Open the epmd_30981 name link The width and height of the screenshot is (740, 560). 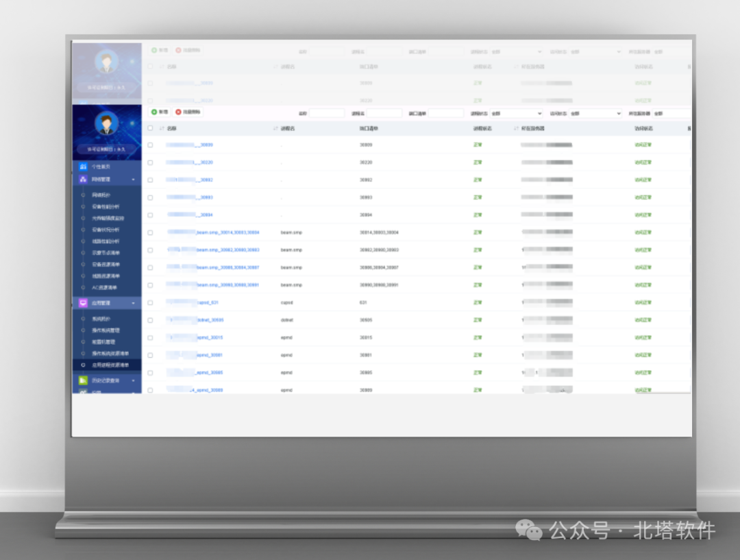tap(195, 355)
